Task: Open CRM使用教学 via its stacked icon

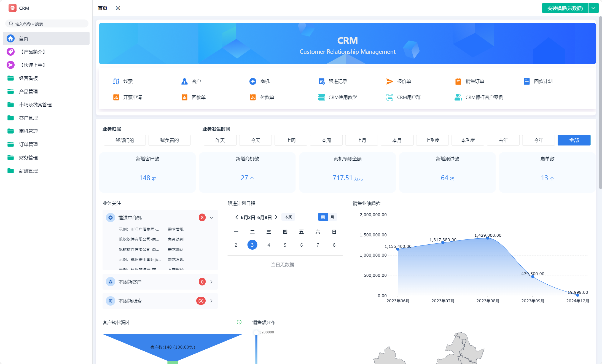Action: [x=321, y=97]
